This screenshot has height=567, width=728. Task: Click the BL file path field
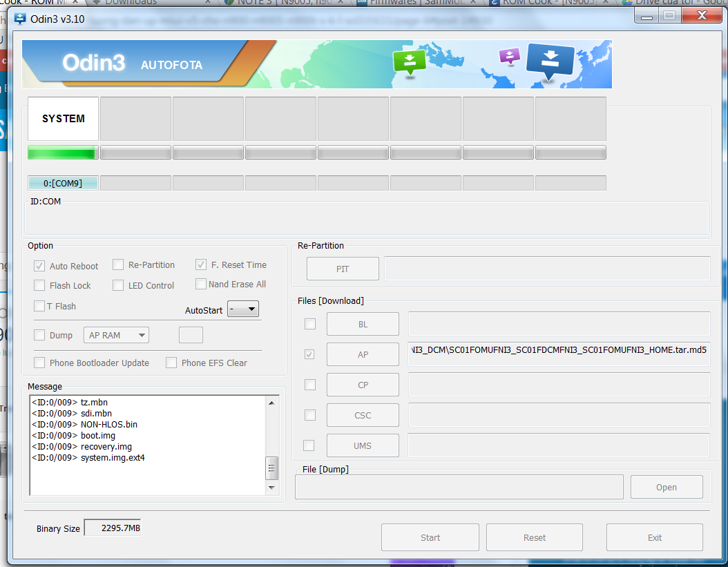pos(559,324)
